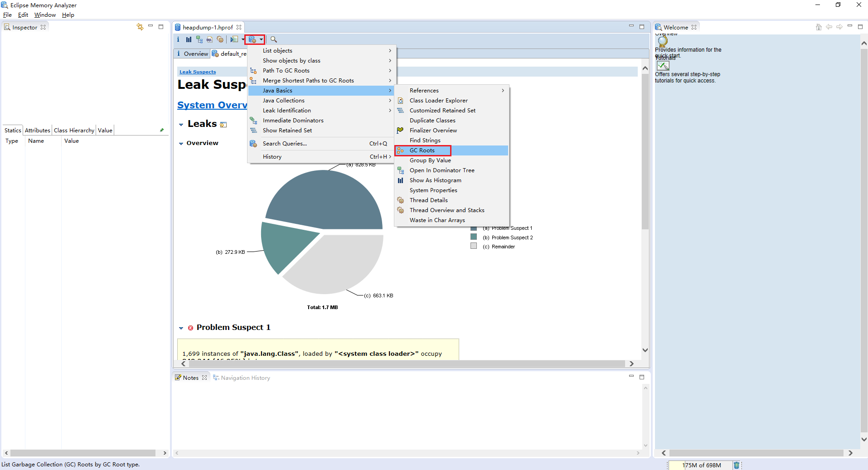This screenshot has height=470, width=868.
Task: Switch to the Class Hierarchy tab
Action: pos(74,131)
